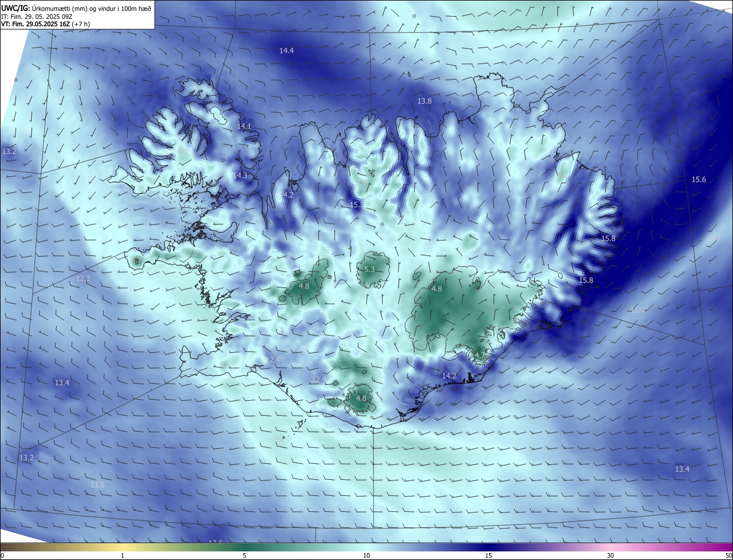
Task: Select the VT valid time line
Action: click(x=46, y=24)
